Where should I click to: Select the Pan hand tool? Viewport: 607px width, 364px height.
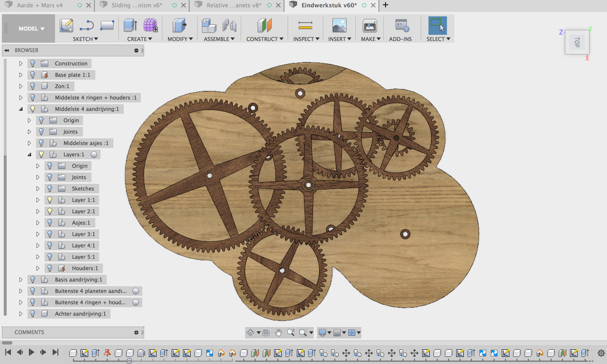(278, 332)
